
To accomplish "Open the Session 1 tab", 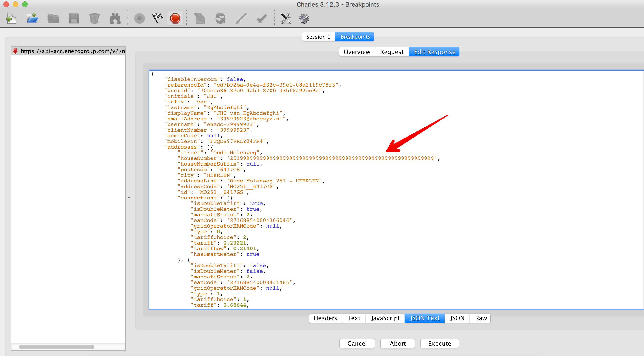I will coord(318,36).
